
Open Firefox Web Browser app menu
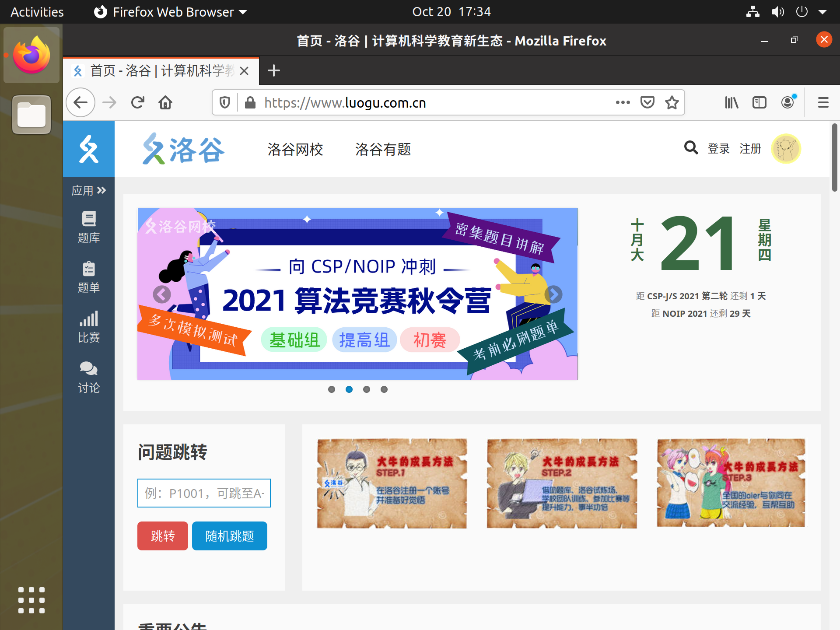tap(171, 12)
